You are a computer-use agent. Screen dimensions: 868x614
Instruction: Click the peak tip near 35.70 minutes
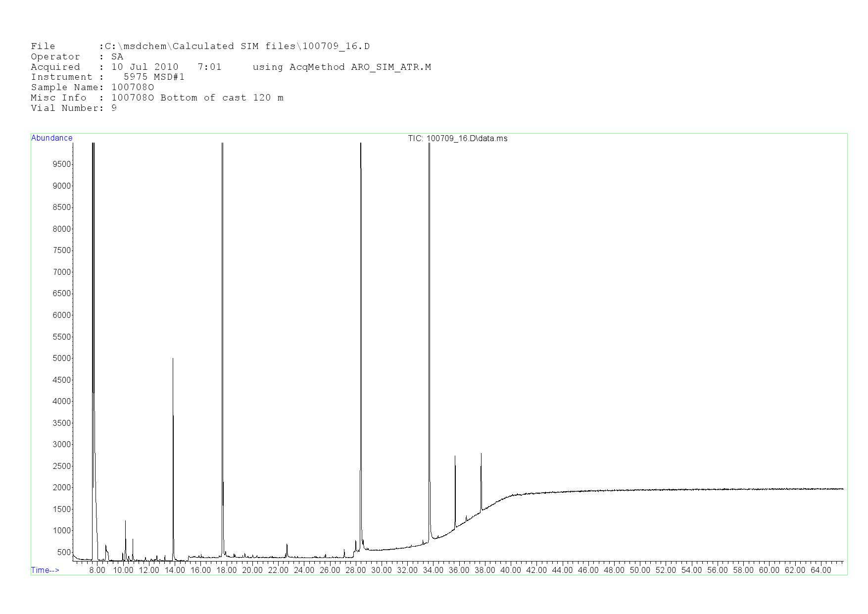point(455,457)
